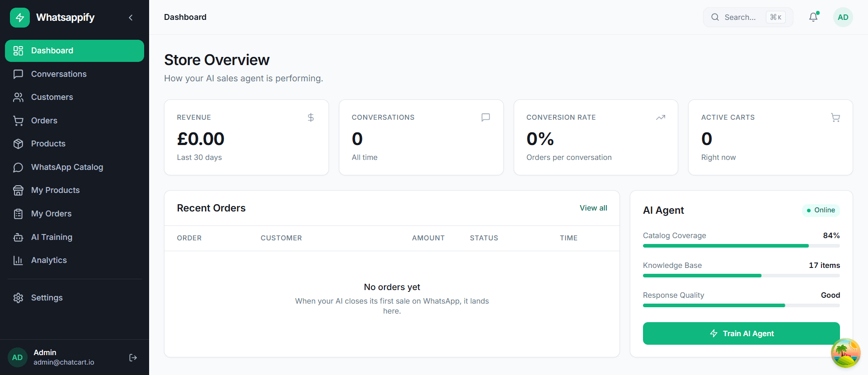Click the chat icon on Conversations card
Screen dimensions: 868x375
point(486,117)
